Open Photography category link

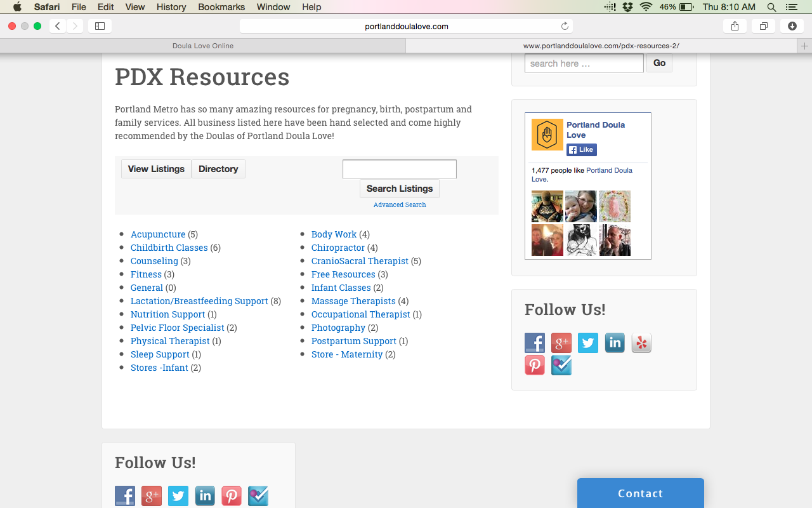coord(338,328)
